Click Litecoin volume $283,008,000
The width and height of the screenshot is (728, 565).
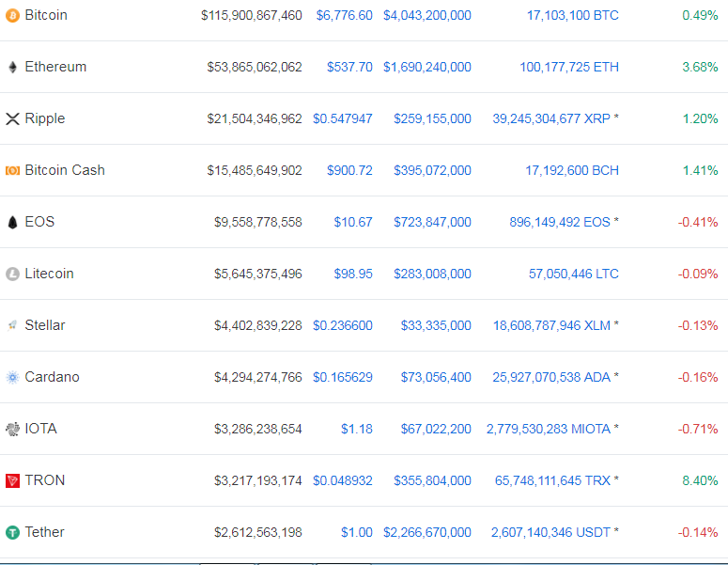433,274
